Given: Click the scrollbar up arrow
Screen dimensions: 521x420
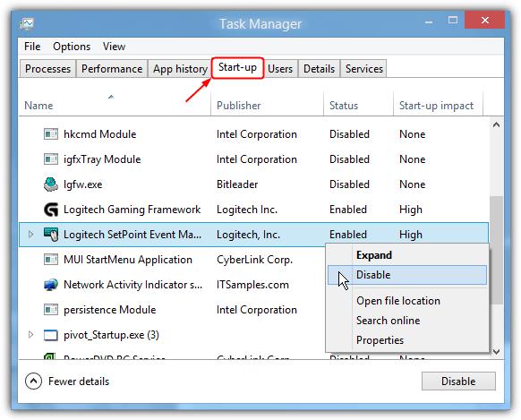Looking at the screenshot, I should (x=497, y=125).
